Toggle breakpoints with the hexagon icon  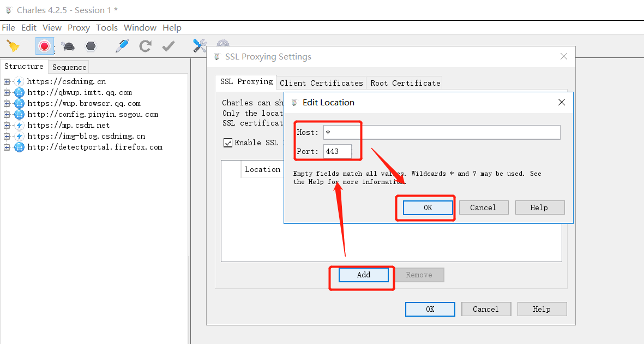[91, 46]
